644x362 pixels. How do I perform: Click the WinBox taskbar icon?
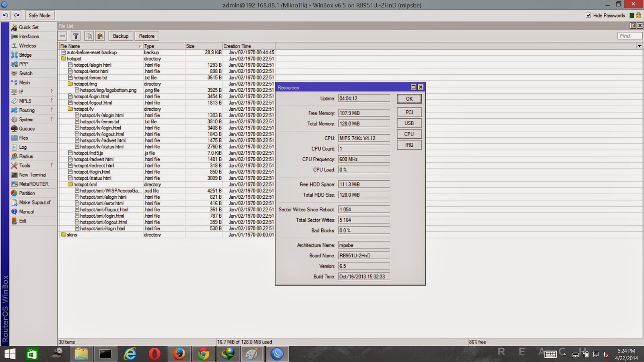[x=277, y=354]
